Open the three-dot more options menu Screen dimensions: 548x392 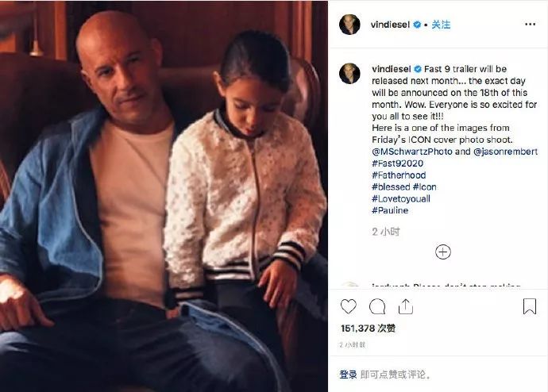(x=530, y=24)
